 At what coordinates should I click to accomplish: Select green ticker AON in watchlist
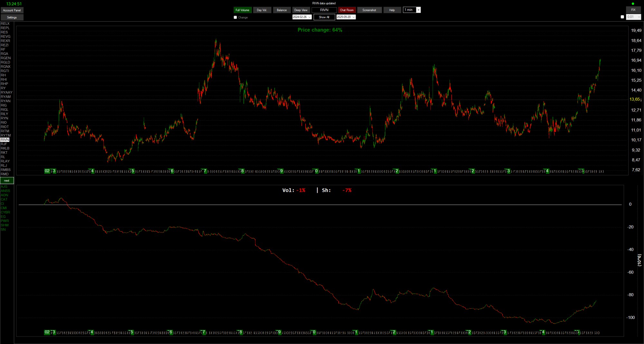[5, 195]
